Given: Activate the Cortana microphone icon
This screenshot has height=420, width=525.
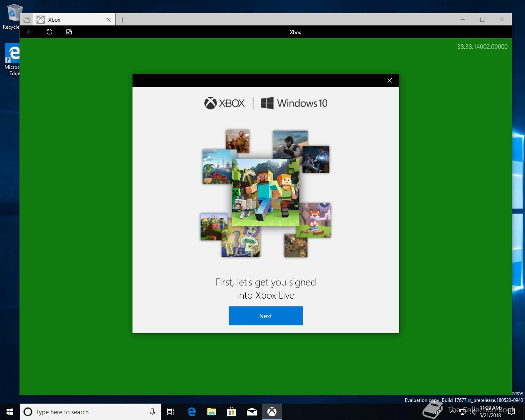Looking at the screenshot, I should (x=152, y=412).
